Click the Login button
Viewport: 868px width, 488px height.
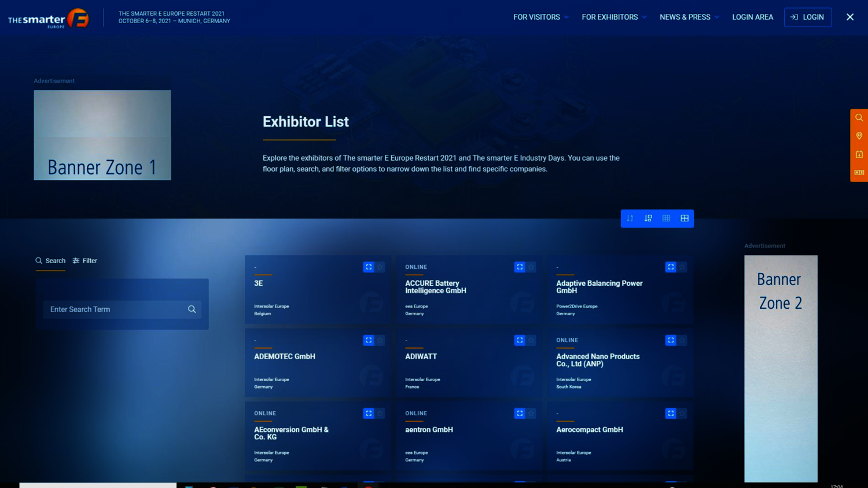pyautogui.click(x=808, y=17)
